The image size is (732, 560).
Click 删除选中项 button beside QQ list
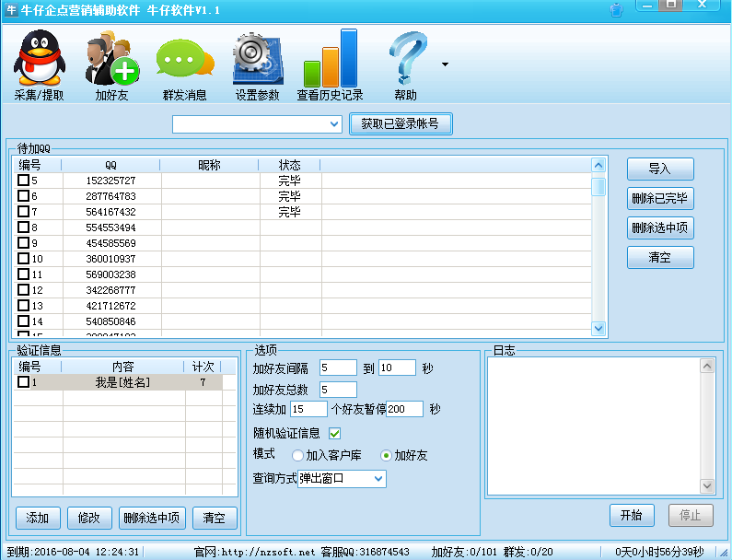tap(660, 227)
